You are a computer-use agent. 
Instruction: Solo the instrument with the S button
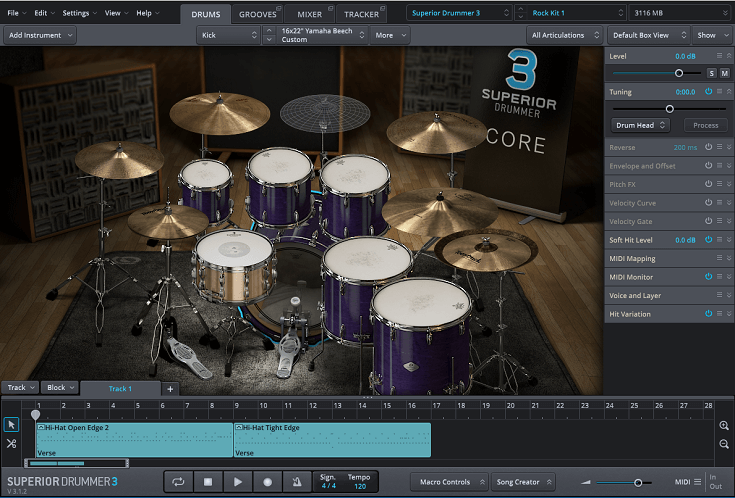coord(712,73)
